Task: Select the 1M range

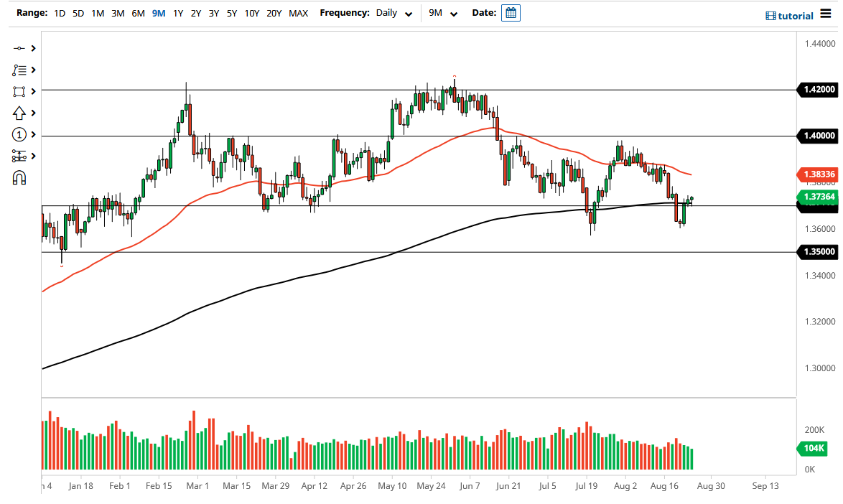Action: tap(98, 13)
